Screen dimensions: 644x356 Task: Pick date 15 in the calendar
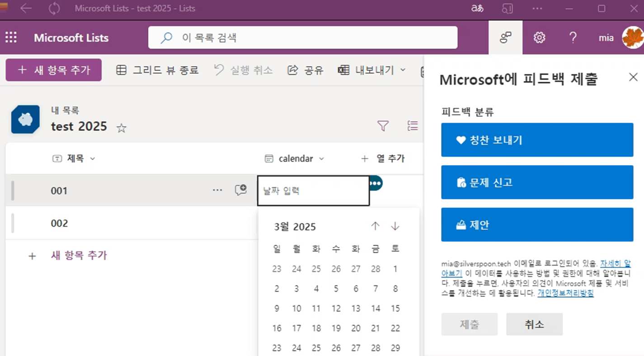coord(395,309)
